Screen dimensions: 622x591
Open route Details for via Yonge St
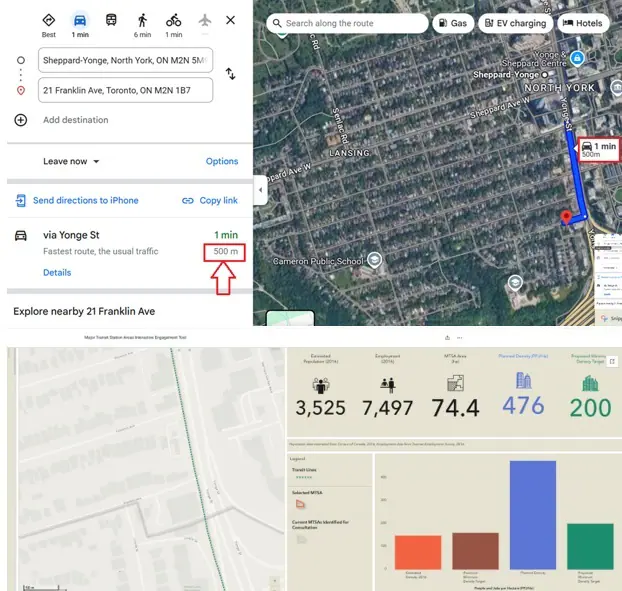pos(57,272)
